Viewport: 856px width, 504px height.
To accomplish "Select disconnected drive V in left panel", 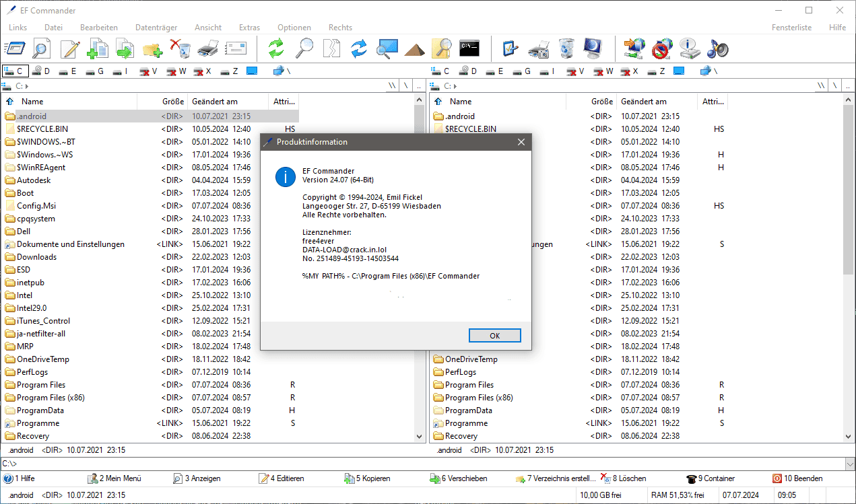I will [148, 71].
